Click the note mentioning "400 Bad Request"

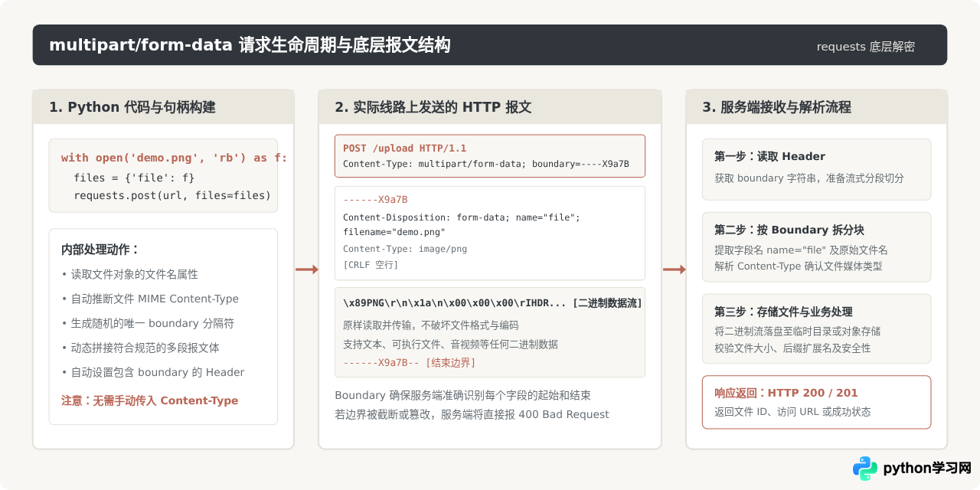pos(472,414)
